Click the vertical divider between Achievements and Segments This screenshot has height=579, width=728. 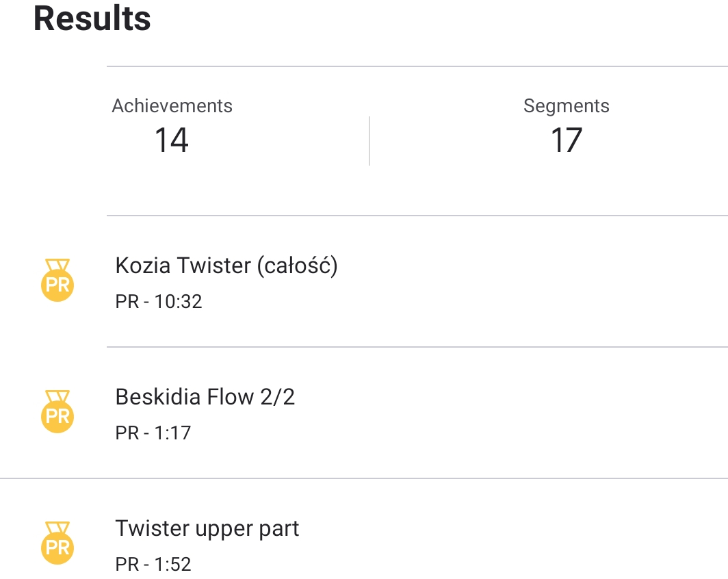pyautogui.click(x=369, y=140)
